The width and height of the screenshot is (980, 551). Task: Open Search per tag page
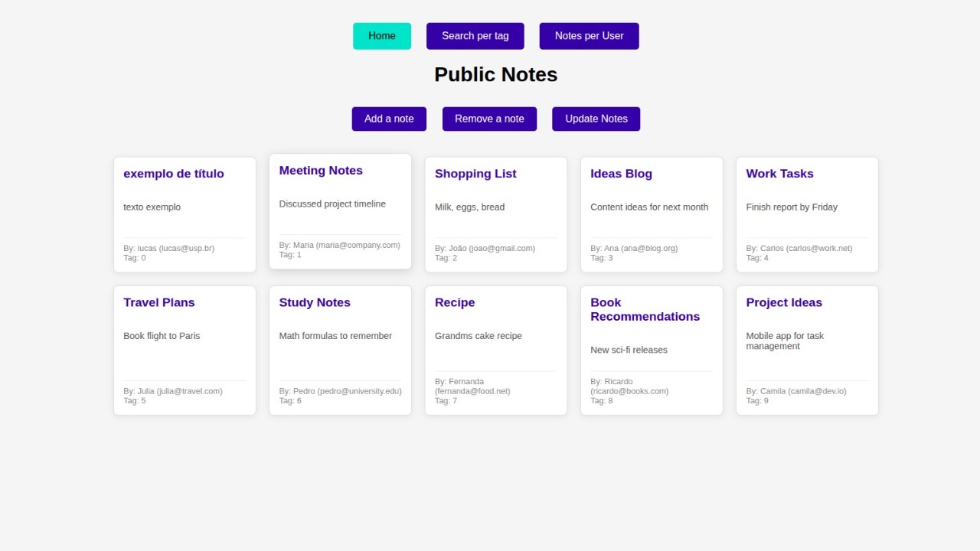click(x=475, y=36)
